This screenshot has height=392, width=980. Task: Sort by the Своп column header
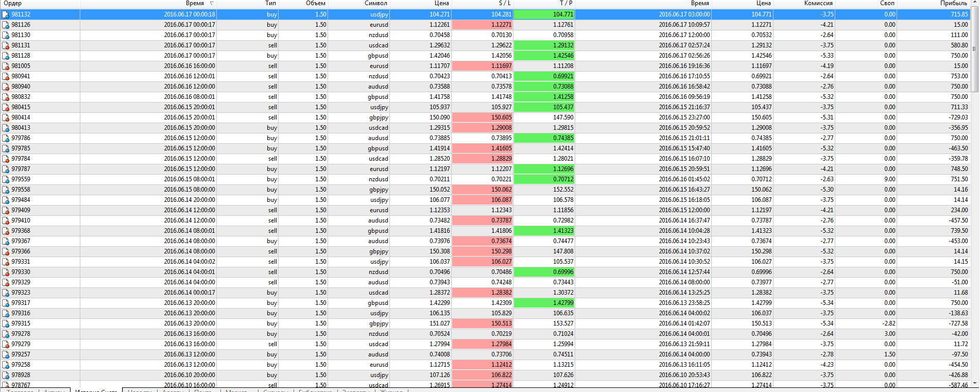coord(887,4)
